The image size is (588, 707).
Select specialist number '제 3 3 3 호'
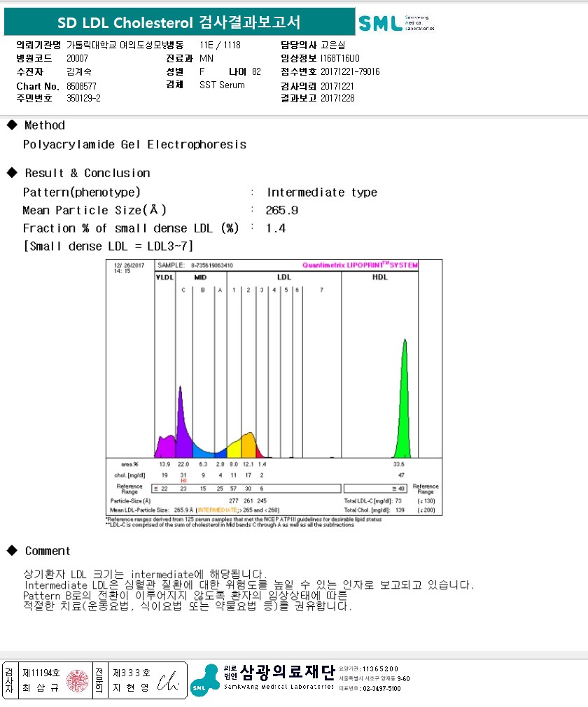coord(131,673)
